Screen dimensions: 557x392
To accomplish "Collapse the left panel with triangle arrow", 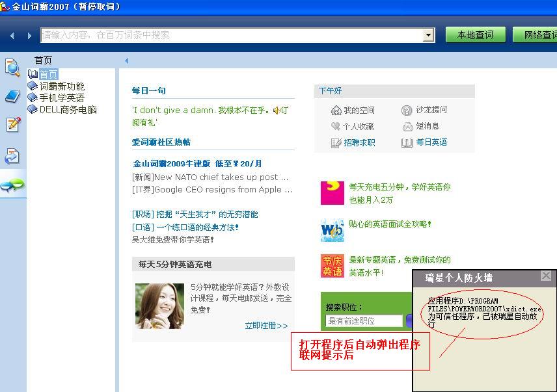I will 126,60.
